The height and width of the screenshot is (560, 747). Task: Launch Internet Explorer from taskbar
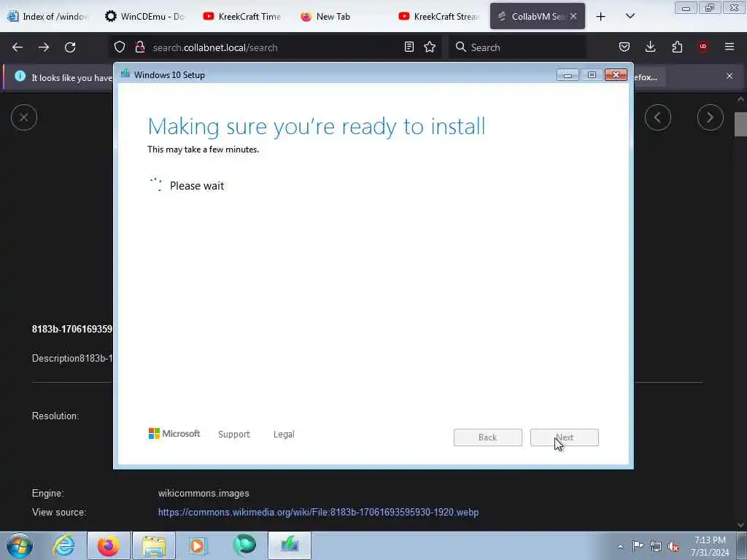pos(63,545)
